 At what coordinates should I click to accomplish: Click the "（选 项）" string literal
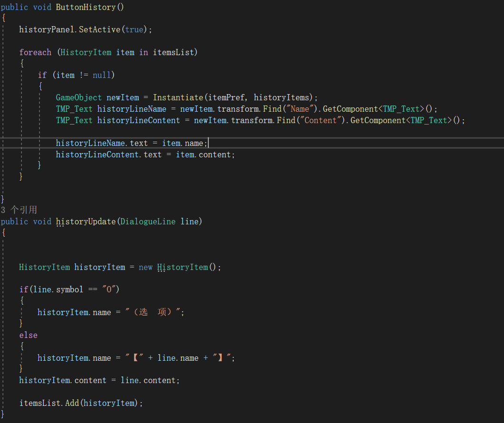click(x=152, y=312)
